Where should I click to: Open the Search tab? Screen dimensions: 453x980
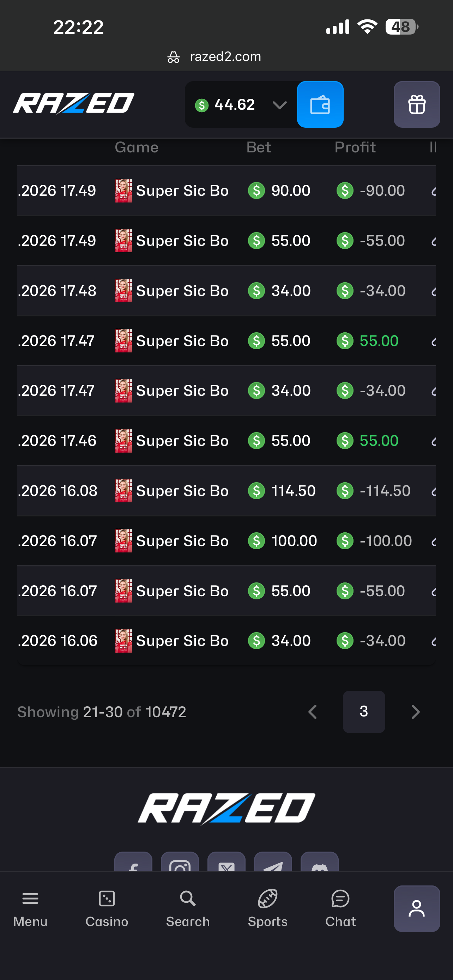[x=188, y=908]
